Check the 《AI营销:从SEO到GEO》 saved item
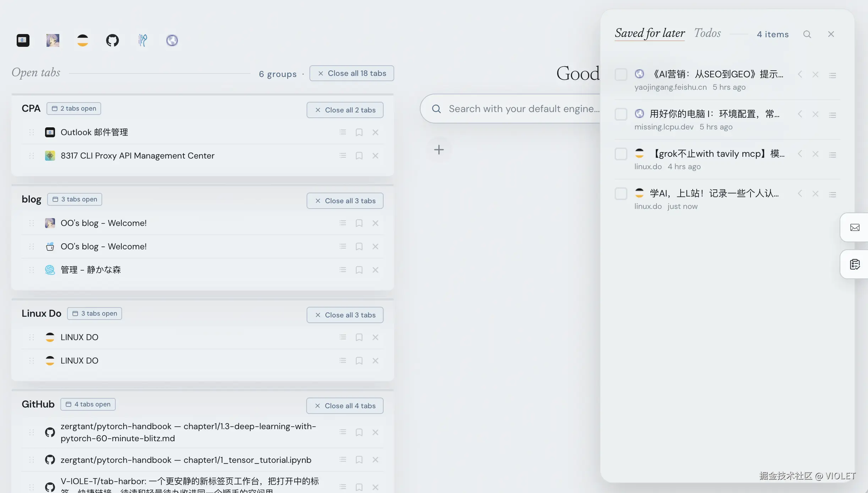 [621, 74]
